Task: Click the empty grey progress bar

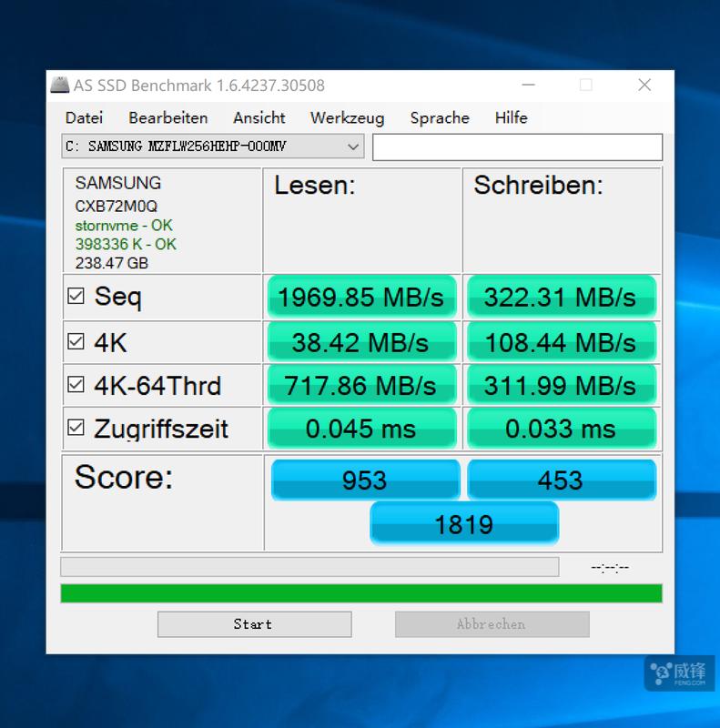Action: tap(309, 567)
